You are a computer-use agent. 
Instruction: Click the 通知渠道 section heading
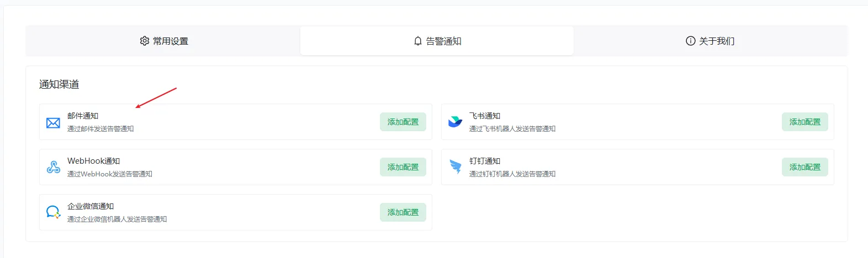click(59, 84)
